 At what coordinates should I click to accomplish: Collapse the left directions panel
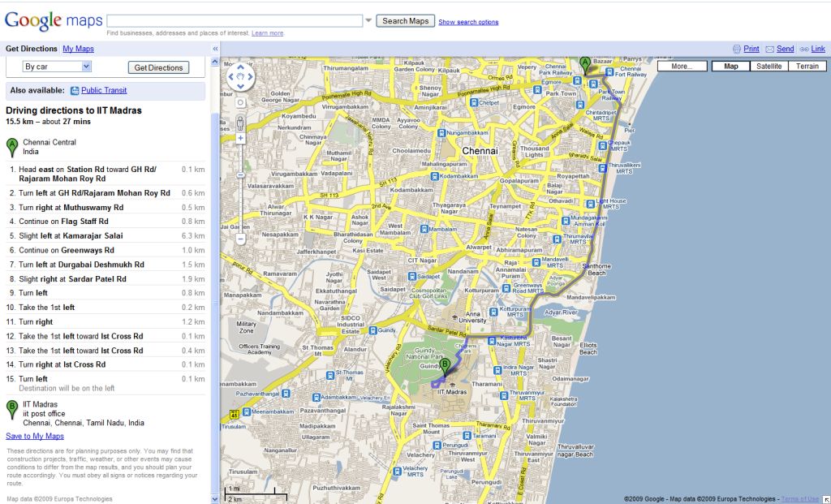point(215,49)
